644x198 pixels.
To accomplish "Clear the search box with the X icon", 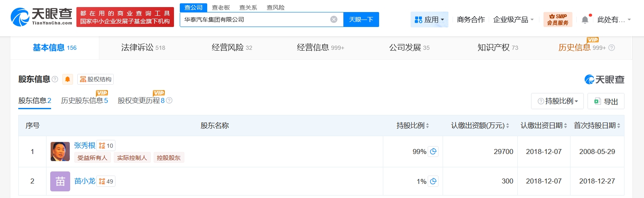I will [334, 20].
